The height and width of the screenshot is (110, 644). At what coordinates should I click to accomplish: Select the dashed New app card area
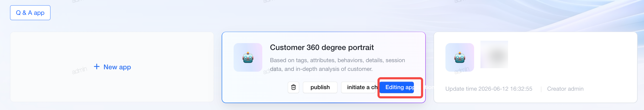coord(112,67)
